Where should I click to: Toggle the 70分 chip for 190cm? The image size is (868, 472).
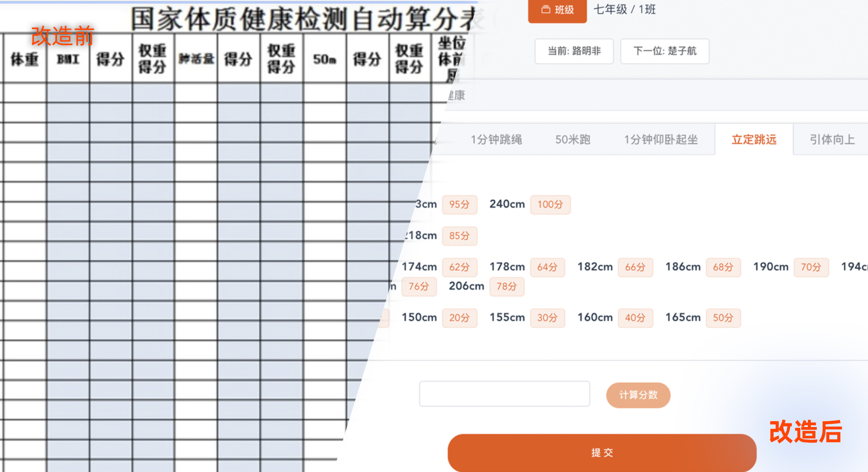click(x=811, y=267)
